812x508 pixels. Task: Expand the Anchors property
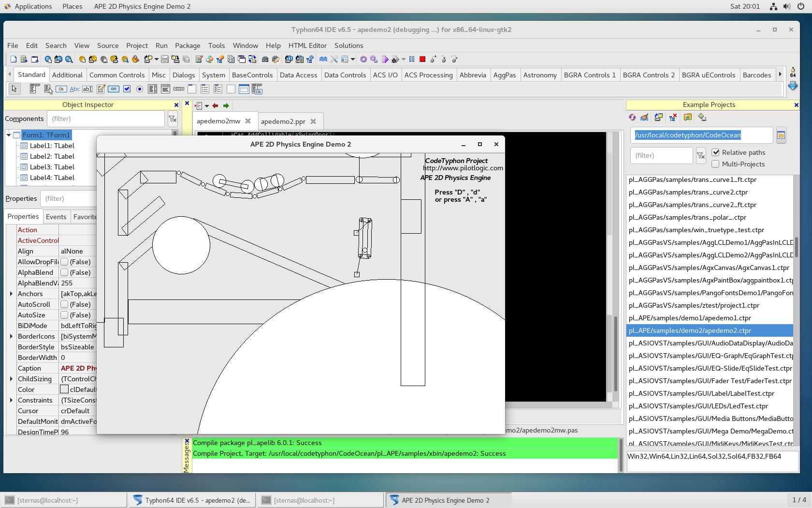click(x=11, y=294)
